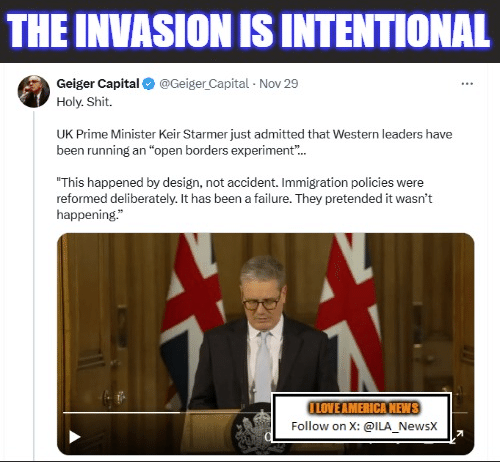Click the Geiger Capital display name
Screen dimensions: 500x462
(x=98, y=83)
